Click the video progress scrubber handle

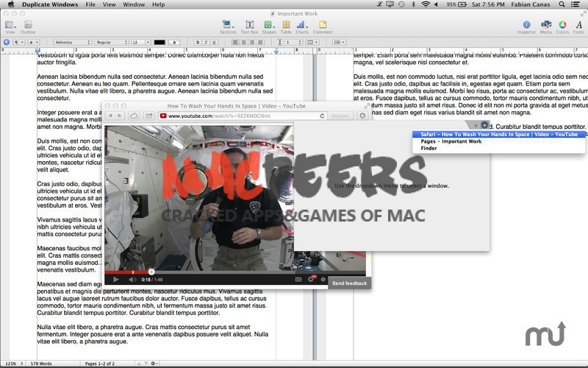click(x=151, y=272)
